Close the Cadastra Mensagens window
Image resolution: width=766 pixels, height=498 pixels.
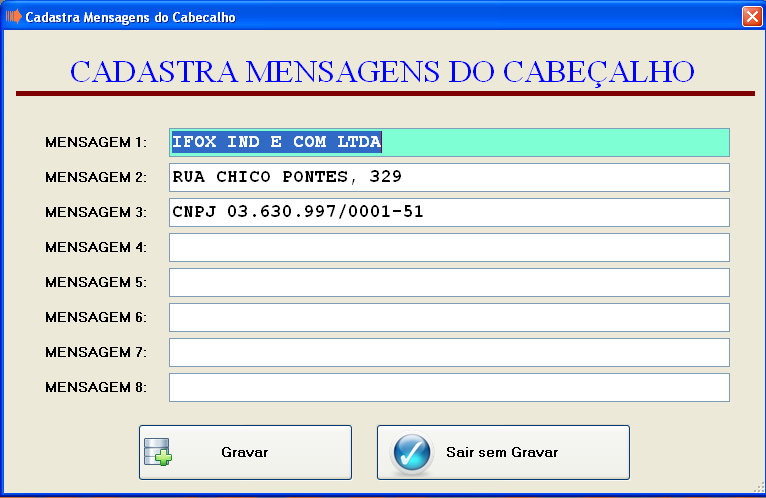752,17
